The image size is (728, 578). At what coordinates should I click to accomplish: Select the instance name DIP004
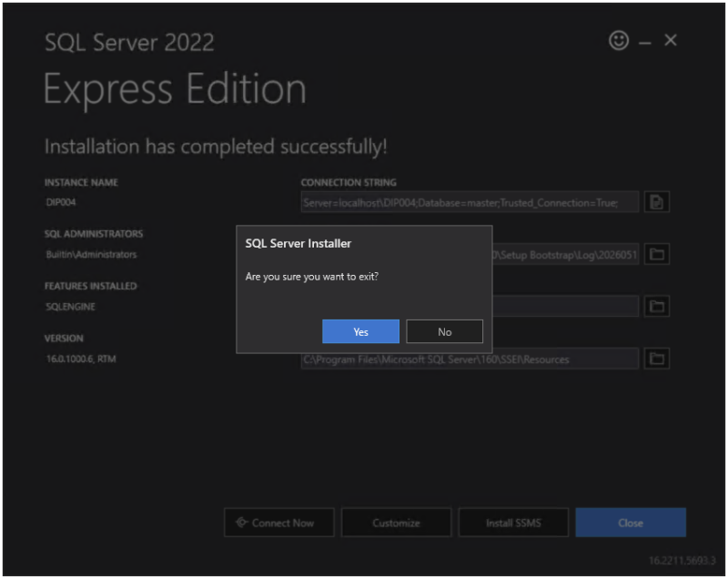[61, 202]
